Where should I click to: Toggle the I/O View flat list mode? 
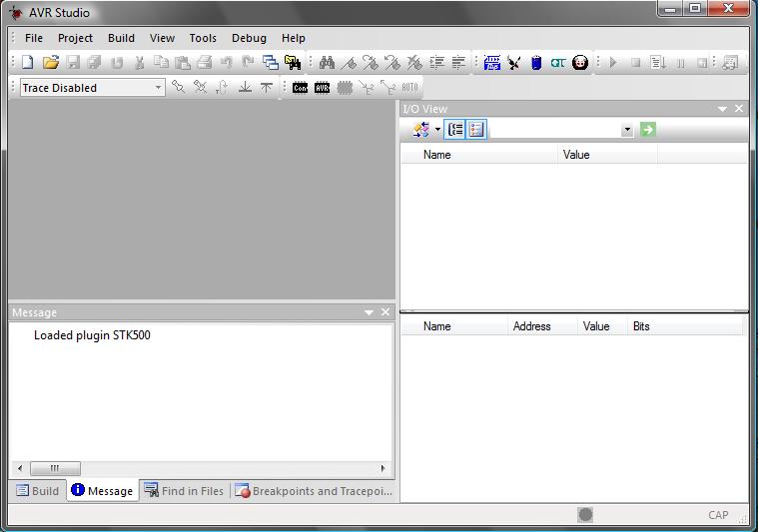(476, 130)
